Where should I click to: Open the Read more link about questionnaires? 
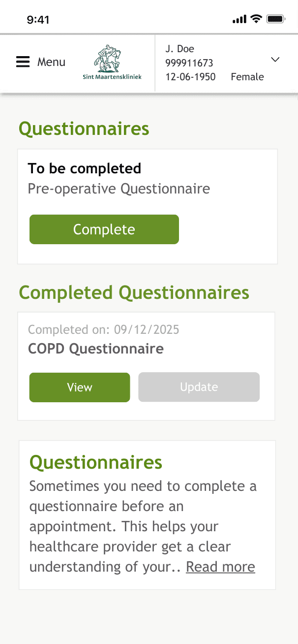[x=220, y=567]
